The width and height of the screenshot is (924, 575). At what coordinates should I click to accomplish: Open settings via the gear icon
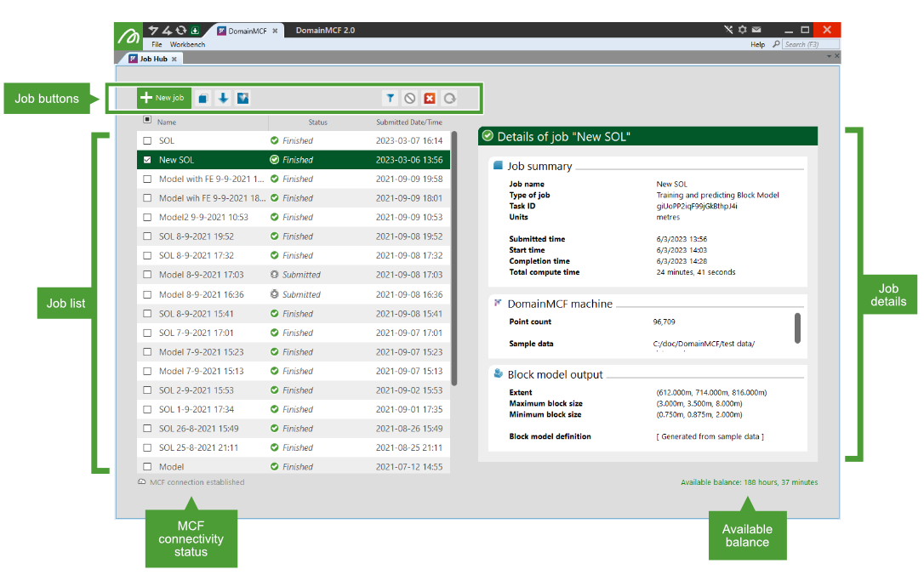coord(743,30)
